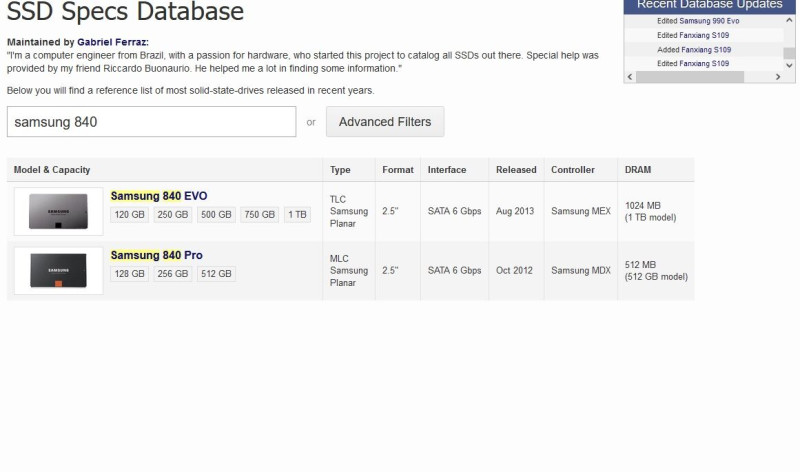Click MLC Samsung Planar type cell

coord(349,270)
